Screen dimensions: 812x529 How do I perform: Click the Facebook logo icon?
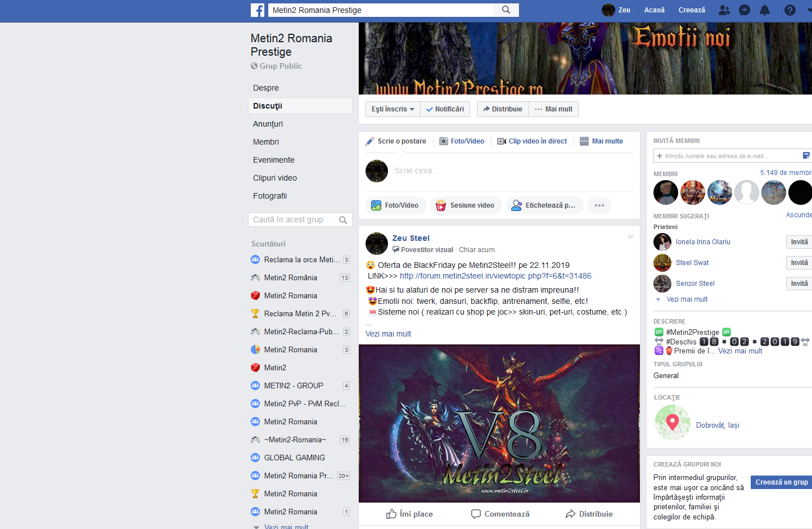click(258, 10)
